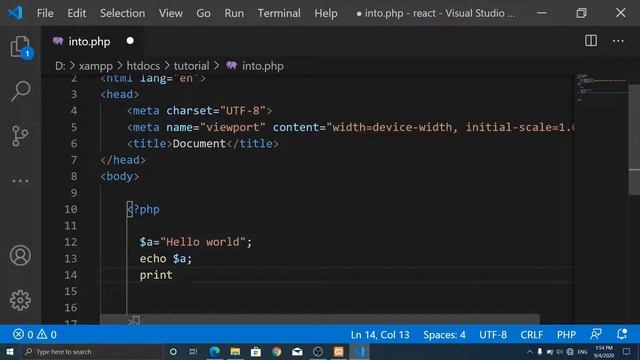Click the feedback icon in status bar
The image size is (640, 360).
[x=596, y=334]
